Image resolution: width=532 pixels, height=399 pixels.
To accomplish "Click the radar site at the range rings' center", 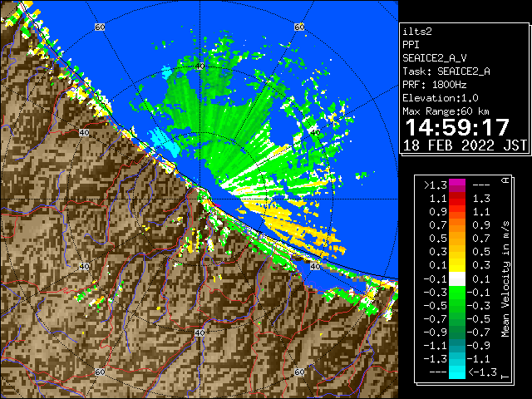I will point(199,199).
